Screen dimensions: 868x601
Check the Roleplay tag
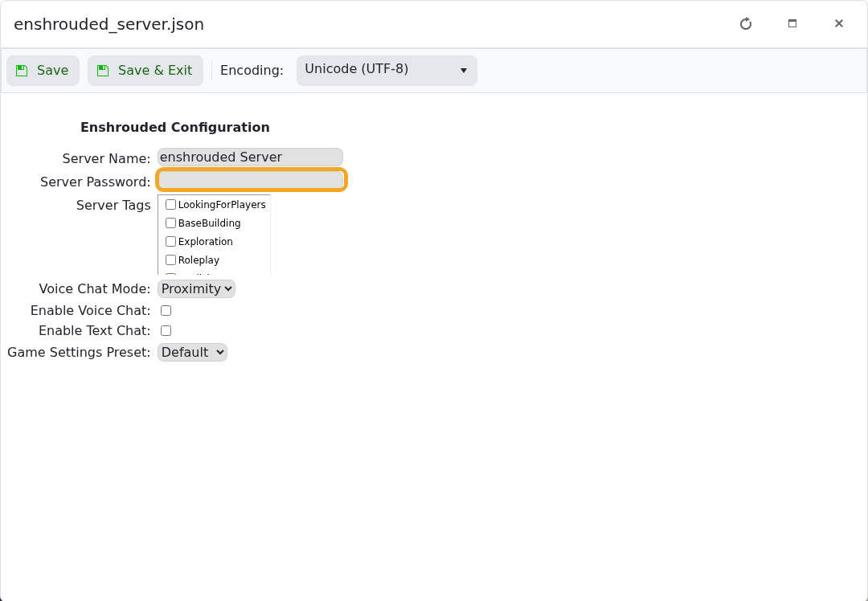pyautogui.click(x=170, y=260)
